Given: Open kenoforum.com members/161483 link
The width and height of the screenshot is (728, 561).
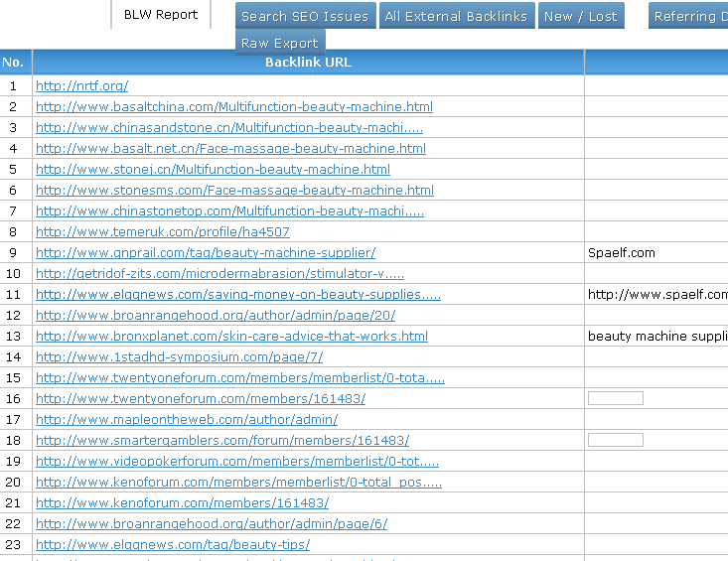Looking at the screenshot, I should pyautogui.click(x=182, y=503).
